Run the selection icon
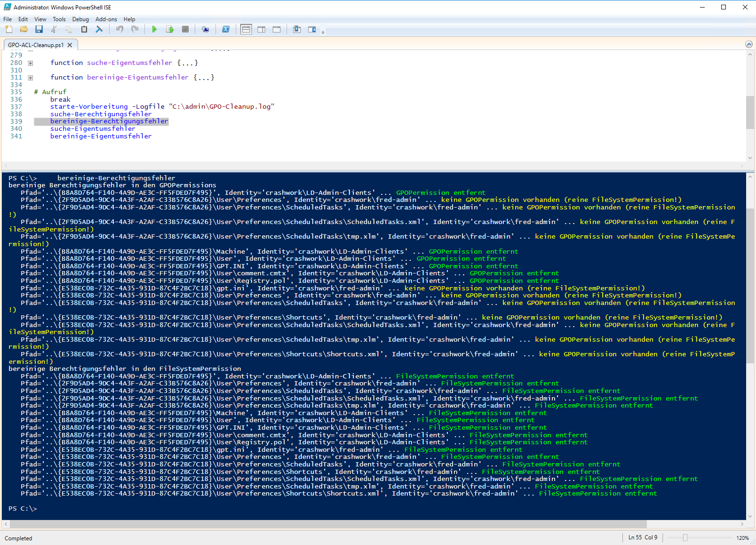Image resolution: width=756 pixels, height=545 pixels. click(170, 29)
